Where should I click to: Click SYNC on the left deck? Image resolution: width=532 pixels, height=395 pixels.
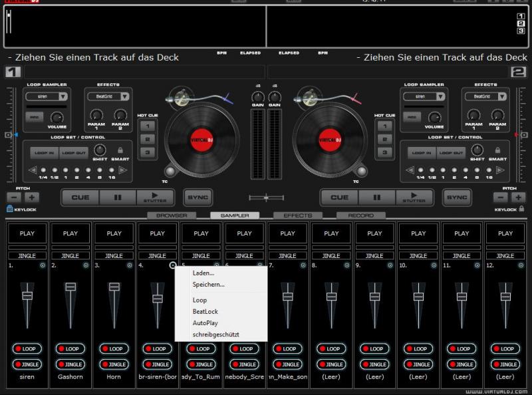coord(198,197)
